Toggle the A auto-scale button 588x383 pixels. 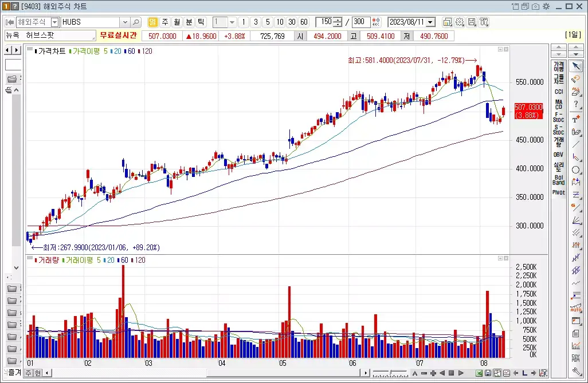[415, 373]
